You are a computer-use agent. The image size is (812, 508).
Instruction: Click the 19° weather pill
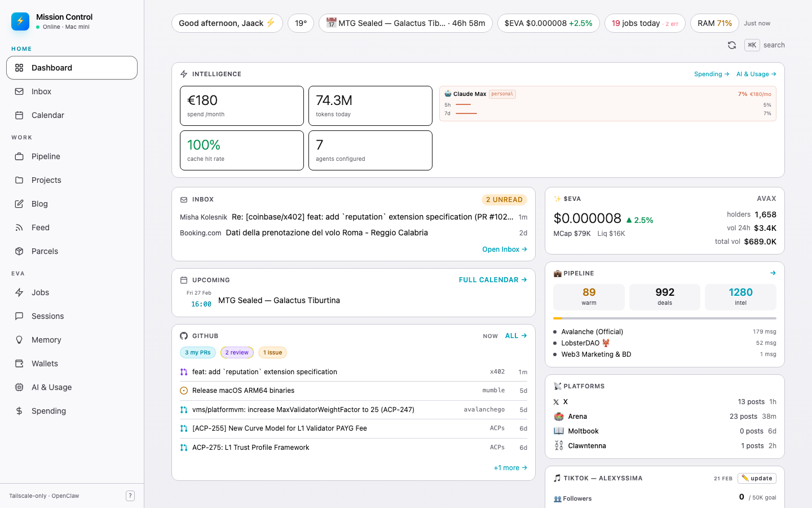click(301, 23)
